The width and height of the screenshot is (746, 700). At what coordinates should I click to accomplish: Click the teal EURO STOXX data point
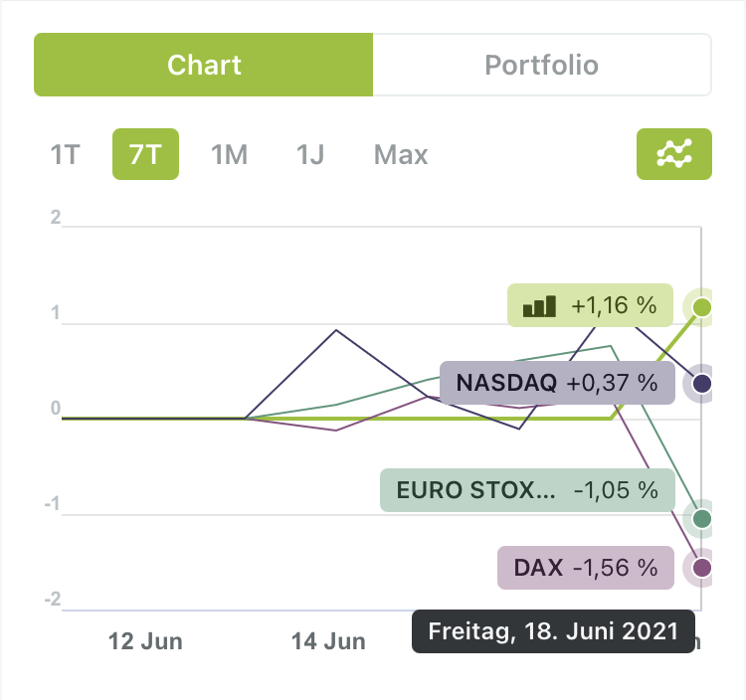[702, 518]
